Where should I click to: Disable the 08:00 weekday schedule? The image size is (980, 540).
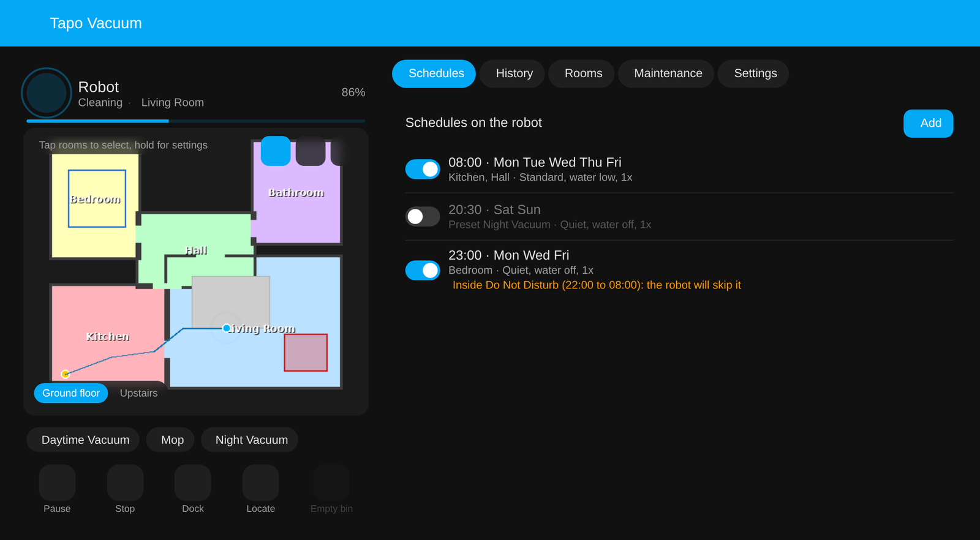[x=423, y=170]
